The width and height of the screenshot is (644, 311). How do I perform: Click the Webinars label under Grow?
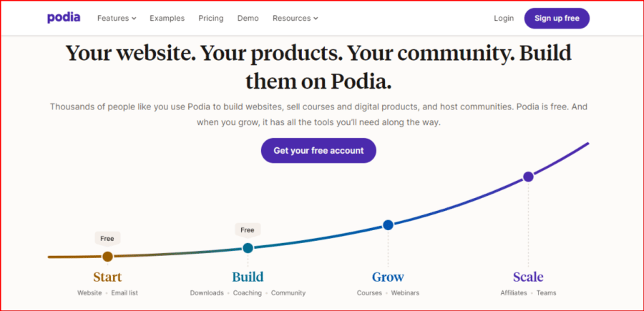[x=405, y=293]
